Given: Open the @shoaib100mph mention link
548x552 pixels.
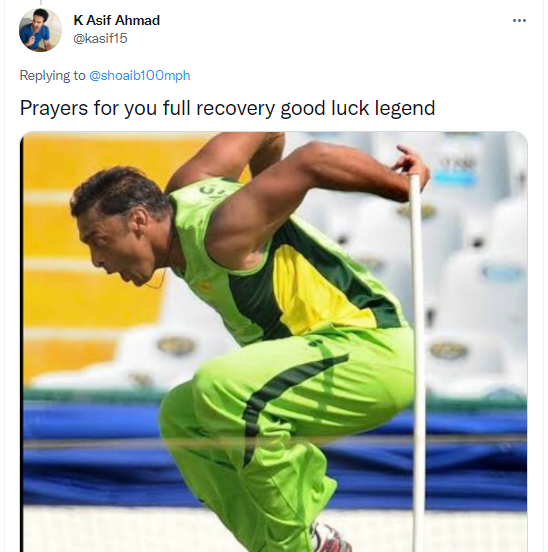Looking at the screenshot, I should [140, 75].
